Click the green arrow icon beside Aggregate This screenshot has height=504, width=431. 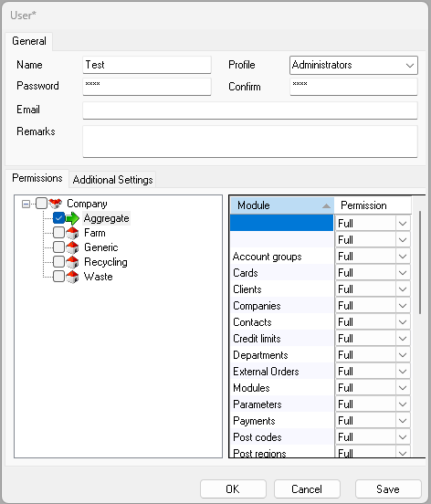(73, 218)
